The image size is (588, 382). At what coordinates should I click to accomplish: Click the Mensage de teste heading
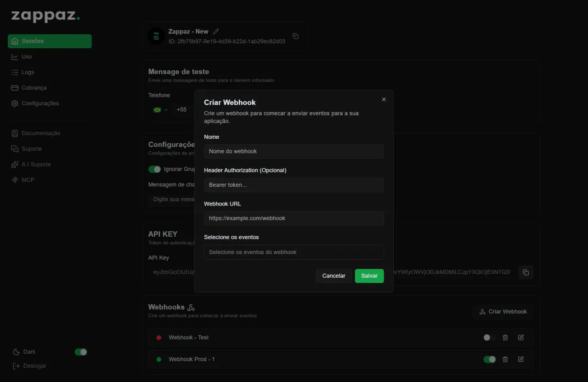point(179,72)
